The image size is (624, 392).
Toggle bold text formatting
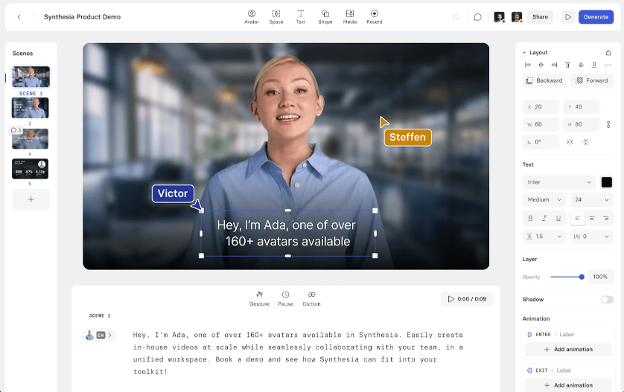coord(530,218)
